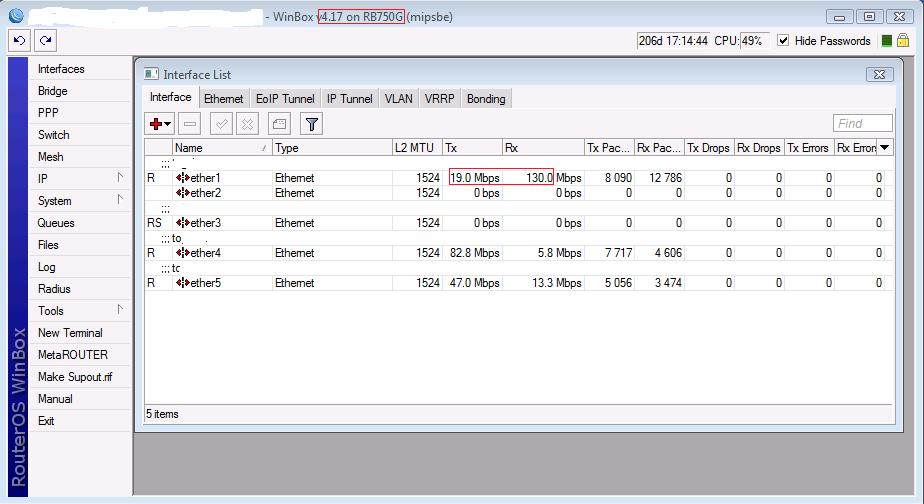Expand the IP submenu
This screenshot has width=924, height=504.
[x=120, y=177]
